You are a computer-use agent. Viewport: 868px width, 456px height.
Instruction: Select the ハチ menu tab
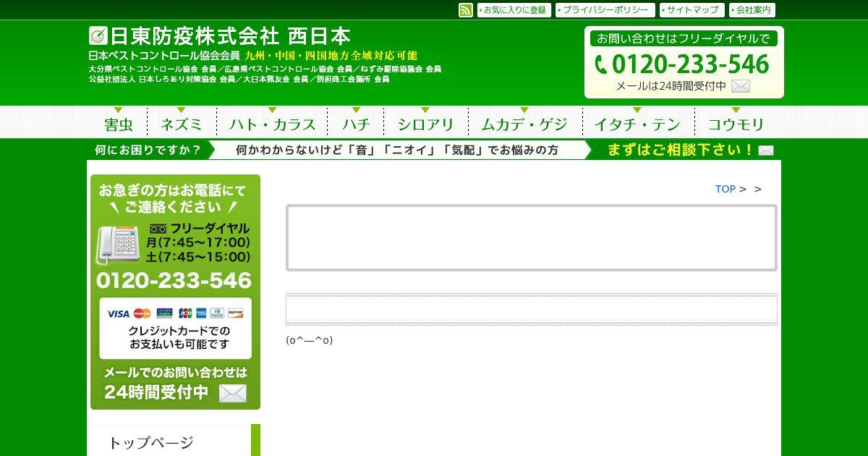pos(356,122)
